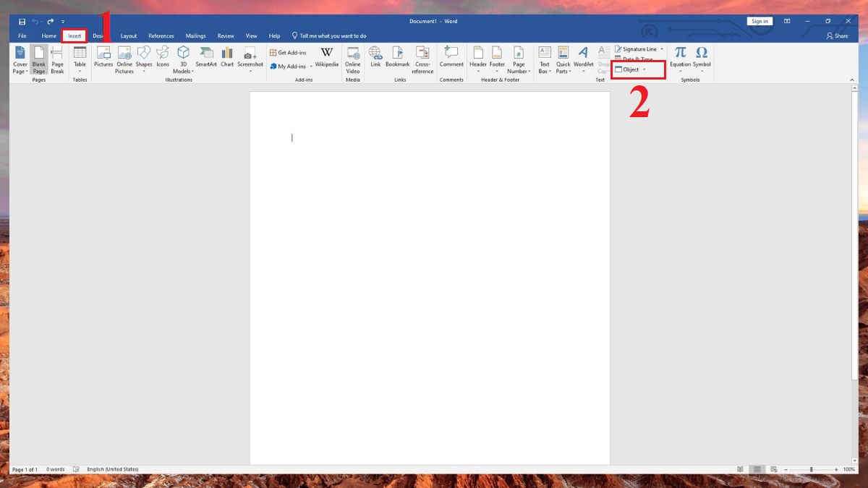This screenshot has height=488, width=868.
Task: Switch to Web Layout view in status bar
Action: coord(773,469)
